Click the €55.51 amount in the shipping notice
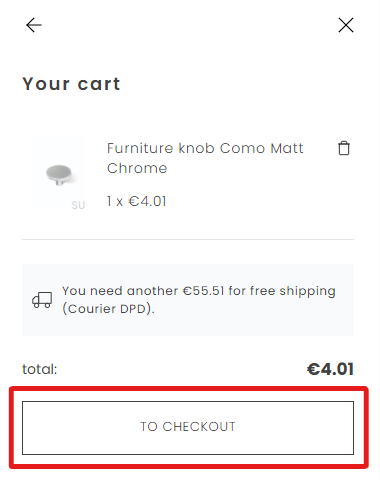This screenshot has height=480, width=380. pyautogui.click(x=203, y=291)
